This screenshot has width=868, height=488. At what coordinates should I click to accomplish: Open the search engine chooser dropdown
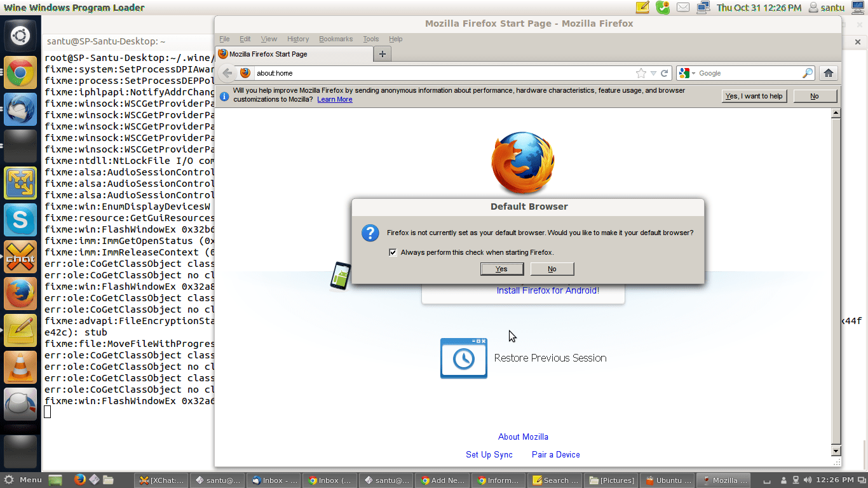(x=687, y=73)
